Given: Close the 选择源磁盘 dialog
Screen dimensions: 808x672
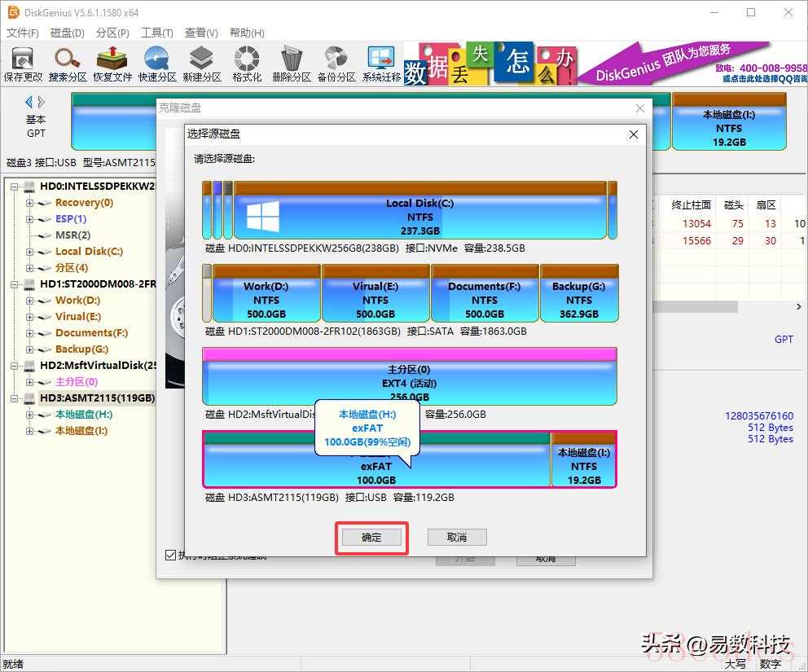Looking at the screenshot, I should coord(634,134).
